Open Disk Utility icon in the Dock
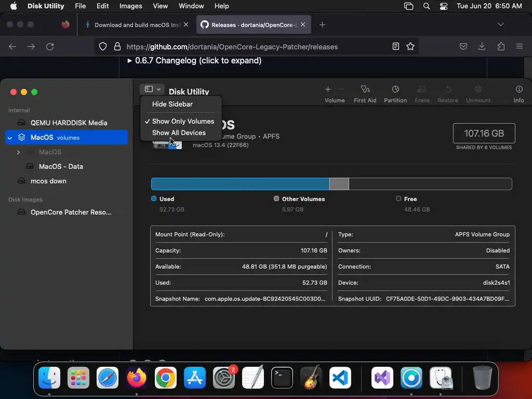 pos(441,378)
